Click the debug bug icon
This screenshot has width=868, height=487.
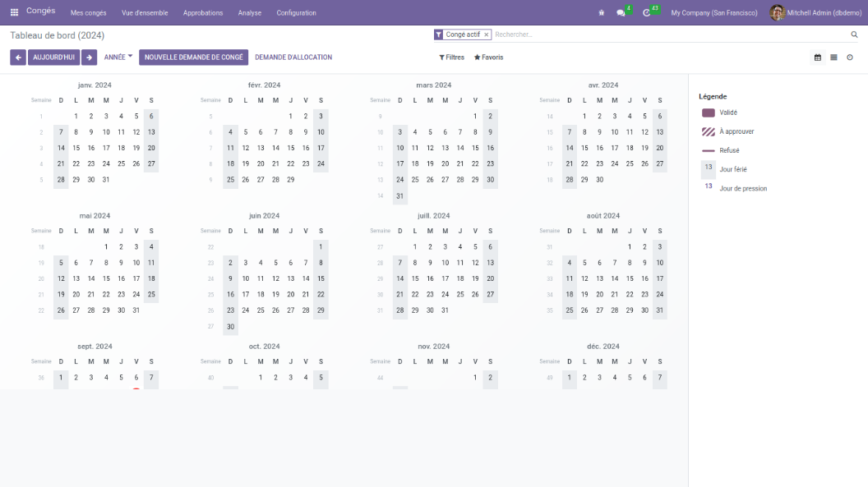pos(601,12)
